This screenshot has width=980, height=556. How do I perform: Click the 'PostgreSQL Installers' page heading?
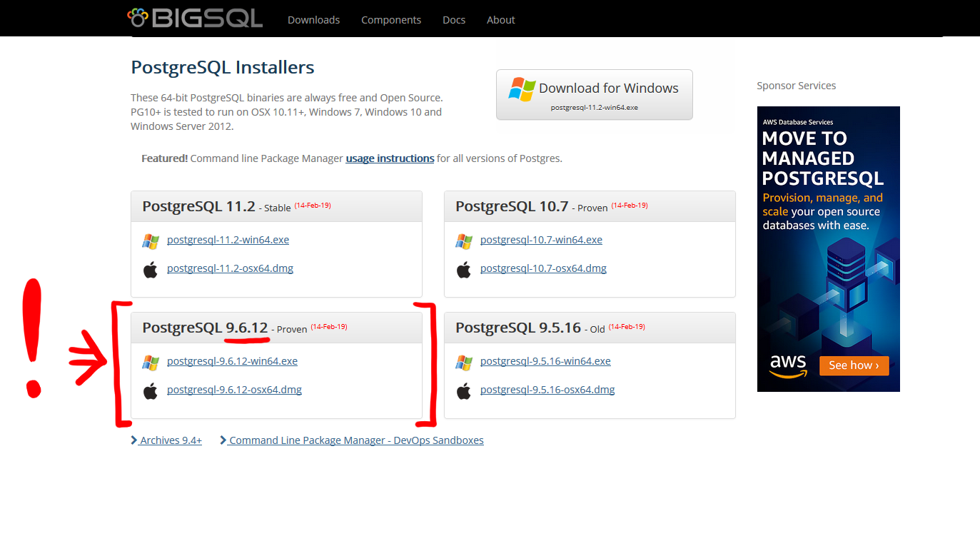[x=223, y=68]
